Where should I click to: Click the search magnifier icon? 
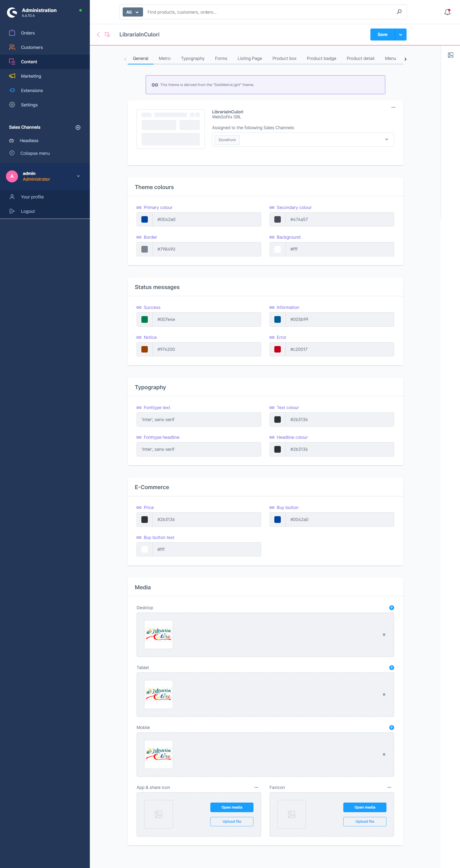click(x=399, y=12)
